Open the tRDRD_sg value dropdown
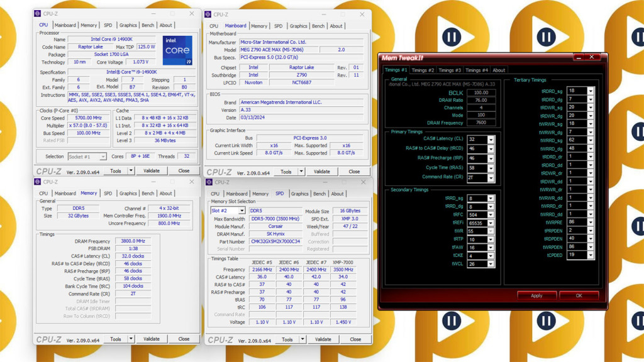 (x=592, y=90)
